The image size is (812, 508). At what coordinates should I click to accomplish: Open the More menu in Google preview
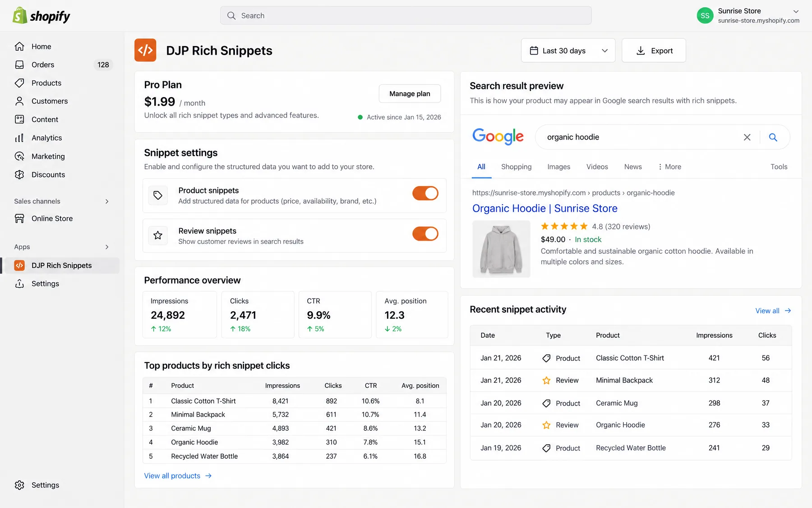pyautogui.click(x=670, y=167)
